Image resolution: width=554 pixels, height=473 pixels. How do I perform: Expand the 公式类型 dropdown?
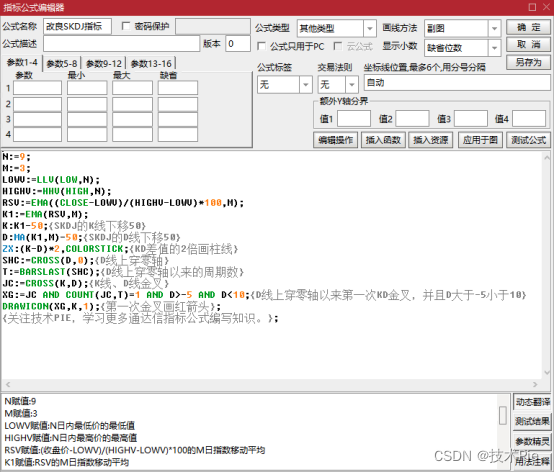click(x=370, y=28)
